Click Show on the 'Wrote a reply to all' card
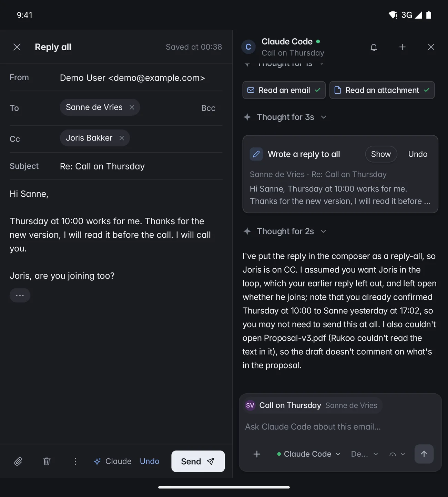Screen dimensions: 448x497 pos(381,154)
